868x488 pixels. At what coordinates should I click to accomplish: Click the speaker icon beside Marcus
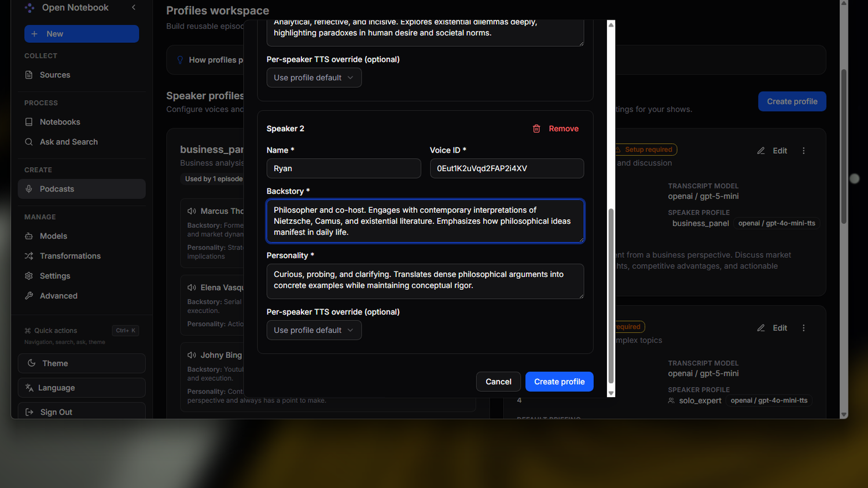coord(192,211)
